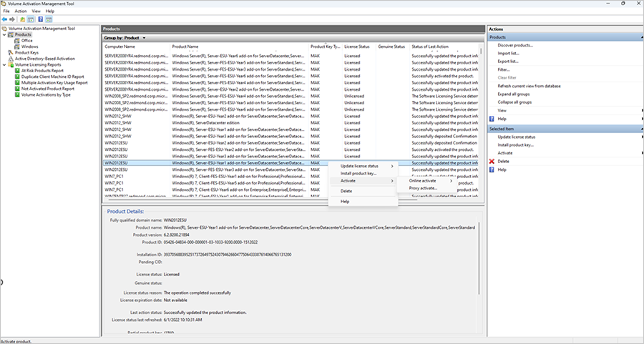Screen dimensions: 644x344
Task: Select WIN2012_SHW Server-ESU-Year3 add-on row
Action: click(291, 137)
